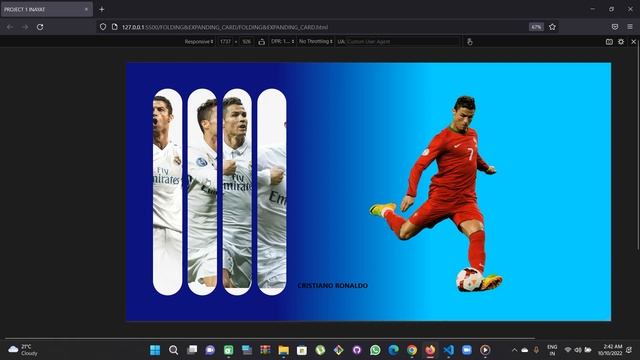640x360 pixels.
Task: Close the PROJECT 1 INAYAT tab
Action: coord(86,9)
